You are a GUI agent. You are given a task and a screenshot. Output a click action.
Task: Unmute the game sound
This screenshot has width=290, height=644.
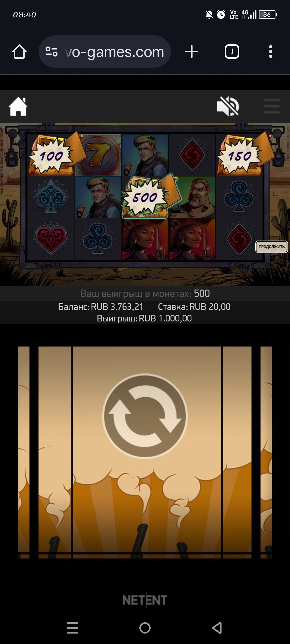point(228,107)
